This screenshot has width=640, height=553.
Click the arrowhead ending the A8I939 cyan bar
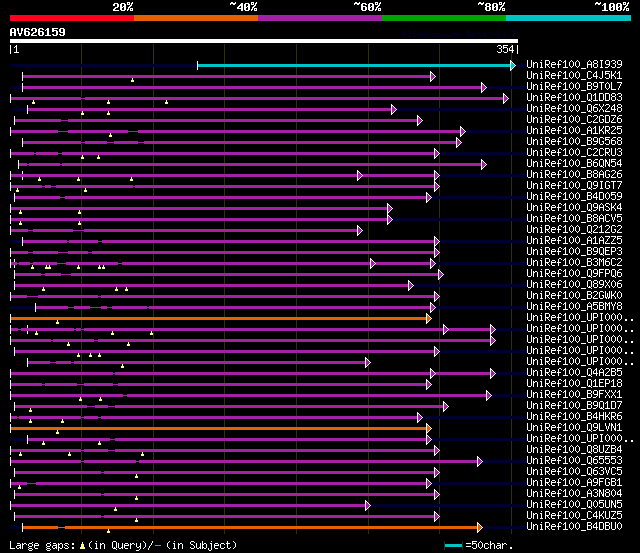pyautogui.click(x=513, y=65)
